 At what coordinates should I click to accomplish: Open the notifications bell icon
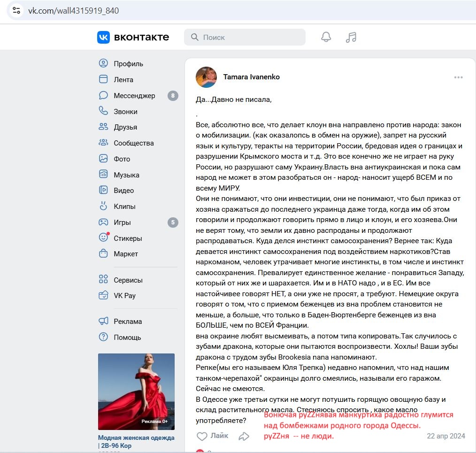click(326, 37)
